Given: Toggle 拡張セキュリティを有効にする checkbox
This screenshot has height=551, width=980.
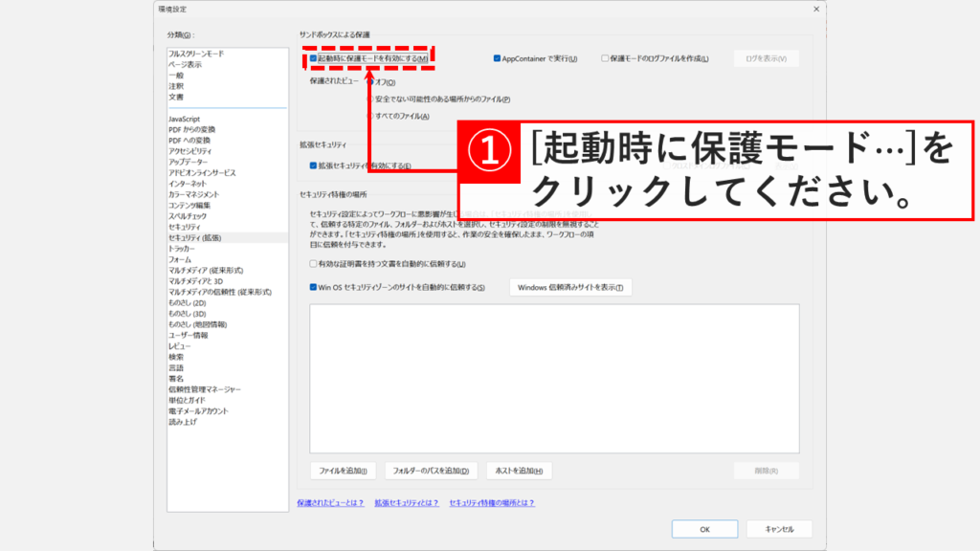Looking at the screenshot, I should [313, 165].
